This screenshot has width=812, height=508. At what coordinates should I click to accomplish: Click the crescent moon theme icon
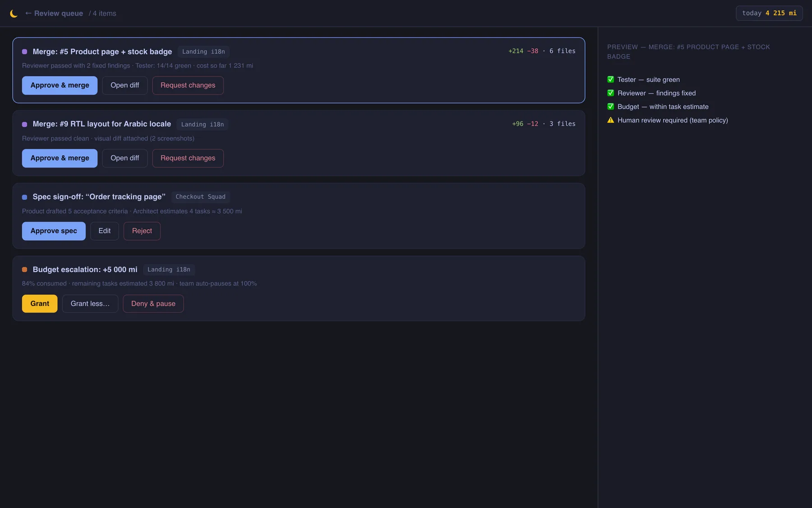(x=14, y=14)
